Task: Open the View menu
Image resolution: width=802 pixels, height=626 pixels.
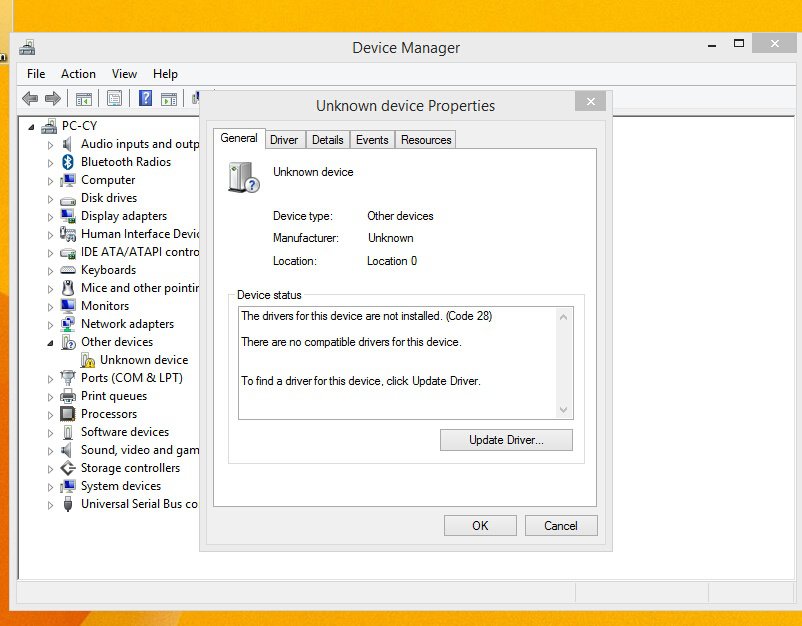Action: (124, 73)
